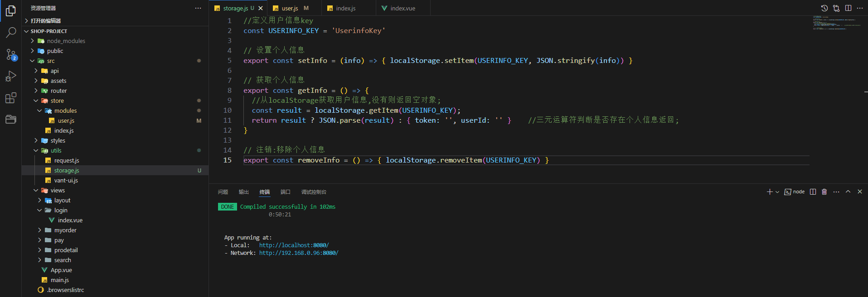Viewport: 868px width, 297px height.
Task: Open the Extensions view
Action: 11,98
